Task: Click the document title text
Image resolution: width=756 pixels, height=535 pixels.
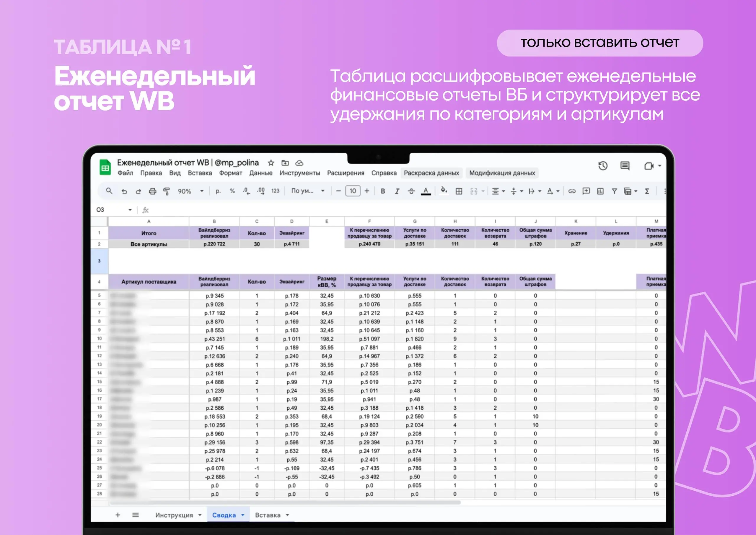Action: click(188, 163)
